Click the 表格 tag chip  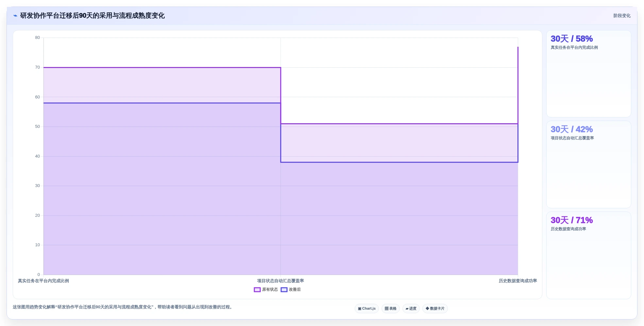pos(391,309)
